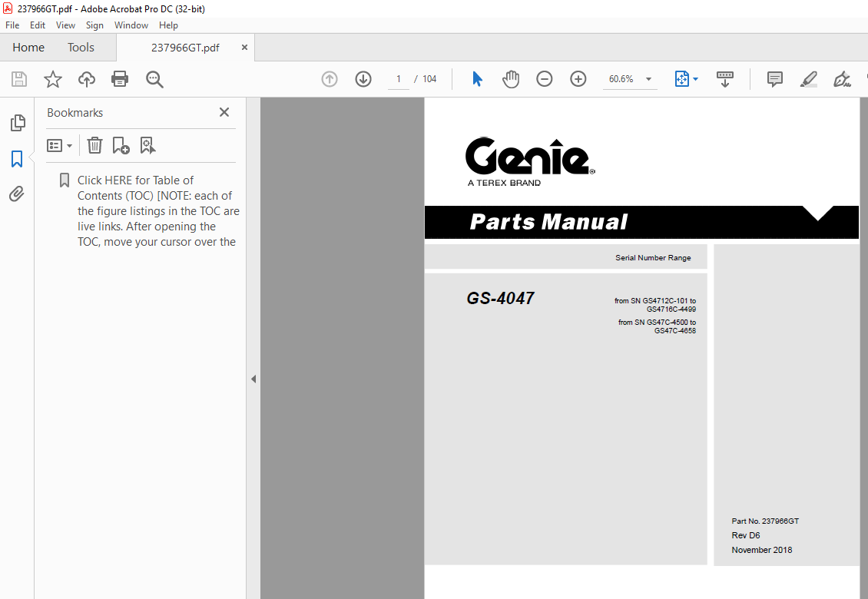The image size is (868, 599).
Task: Open the File menu
Action: click(x=12, y=25)
